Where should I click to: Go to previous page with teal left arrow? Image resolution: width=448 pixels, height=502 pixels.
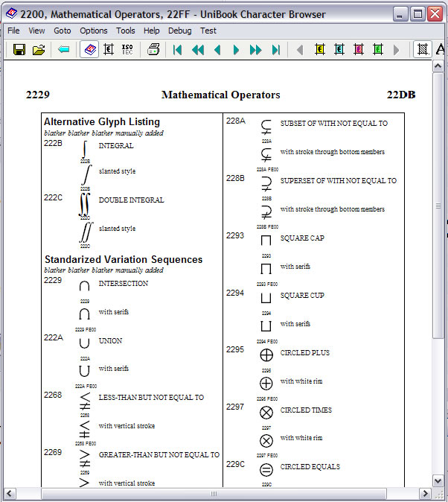[x=217, y=50]
